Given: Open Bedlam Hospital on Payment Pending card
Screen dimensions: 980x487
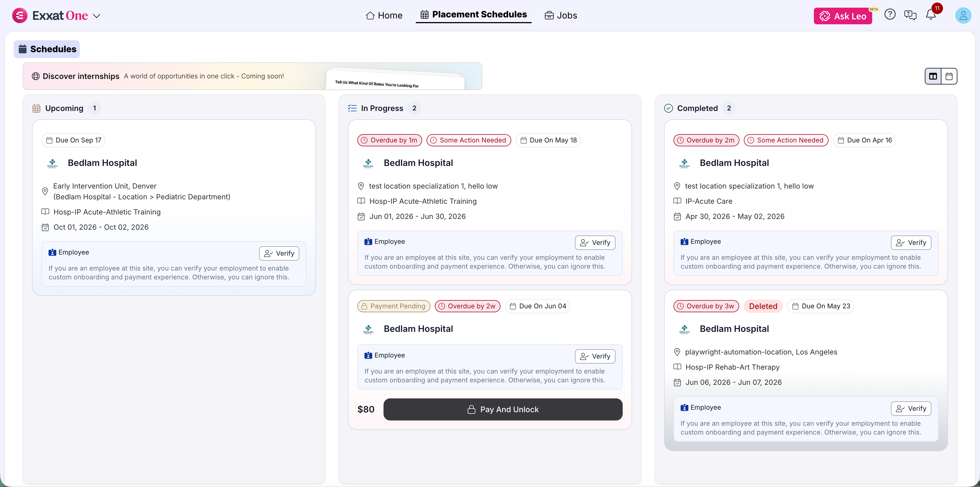Looking at the screenshot, I should (418, 329).
